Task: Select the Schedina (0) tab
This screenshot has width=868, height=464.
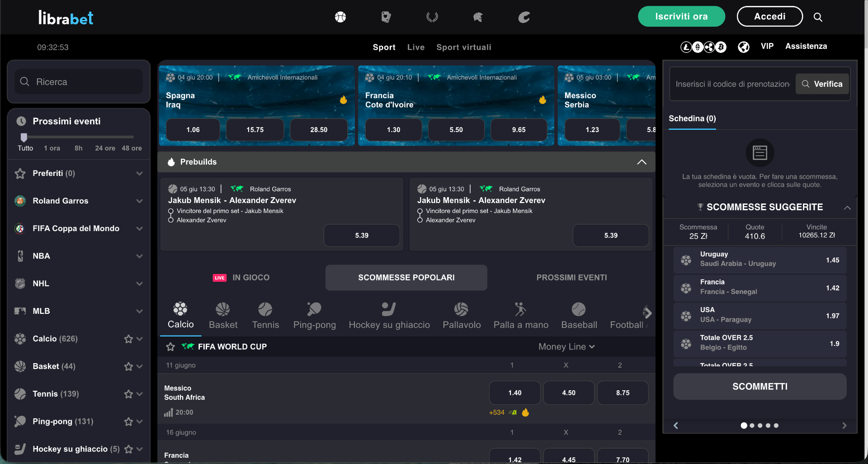Action: (x=692, y=118)
